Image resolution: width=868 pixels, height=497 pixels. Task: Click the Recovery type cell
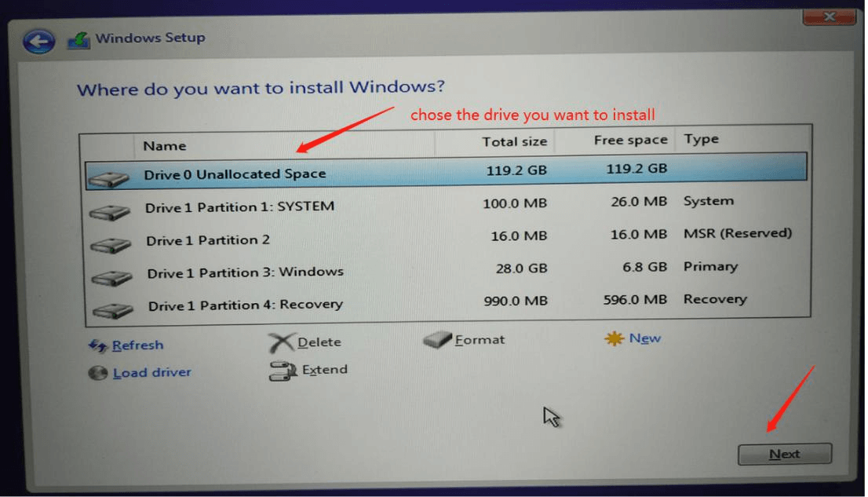click(x=715, y=299)
